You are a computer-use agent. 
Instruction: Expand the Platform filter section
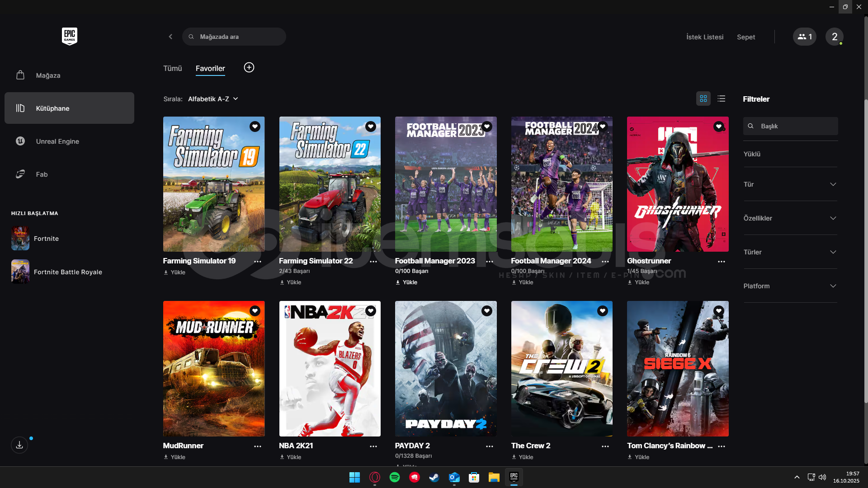click(790, 286)
